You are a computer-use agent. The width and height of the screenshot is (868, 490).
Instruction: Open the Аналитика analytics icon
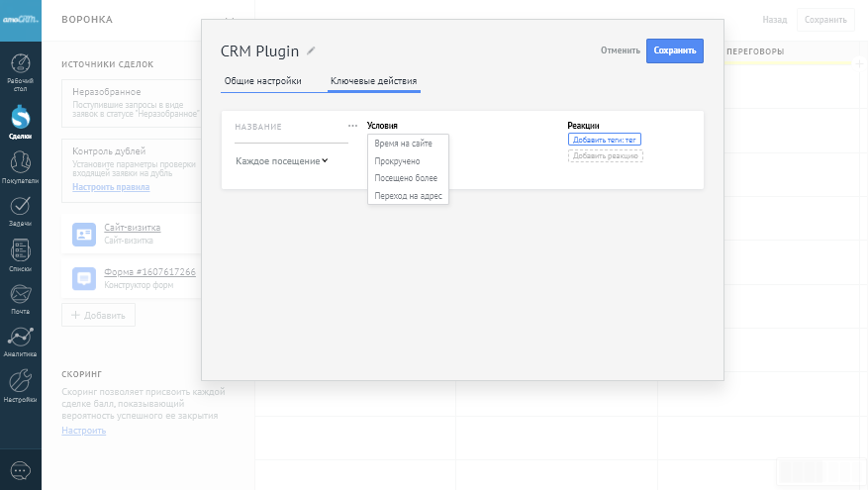[x=20, y=339]
